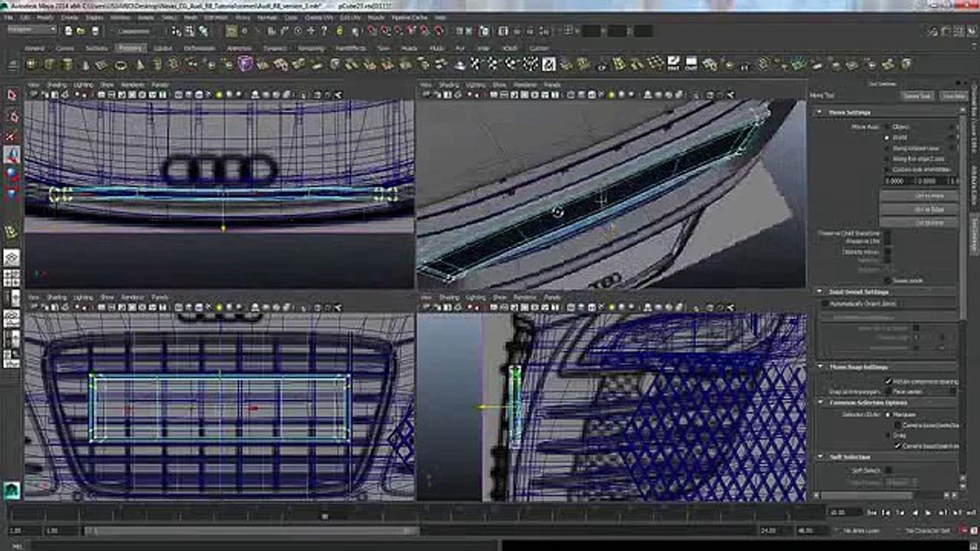
Task: Enable Automatically Orient Joints
Action: click(x=825, y=304)
